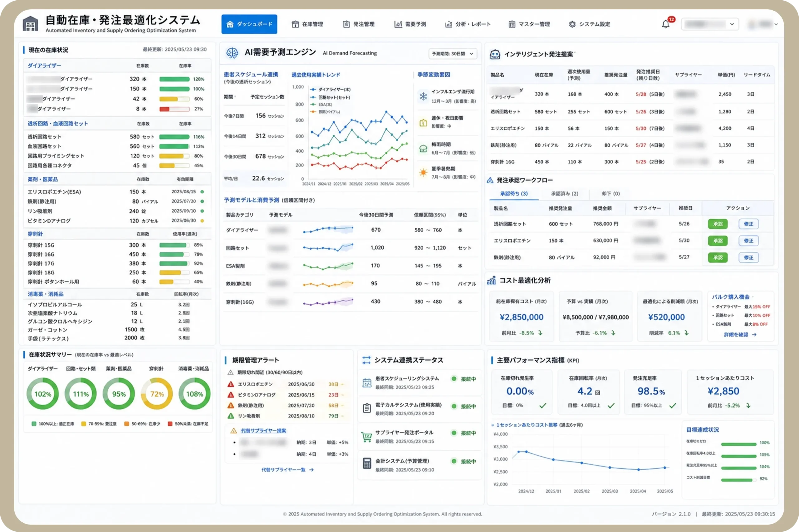799x532 pixels.
Task: Click the supplier portal shopping cart icon
Action: [x=366, y=437]
